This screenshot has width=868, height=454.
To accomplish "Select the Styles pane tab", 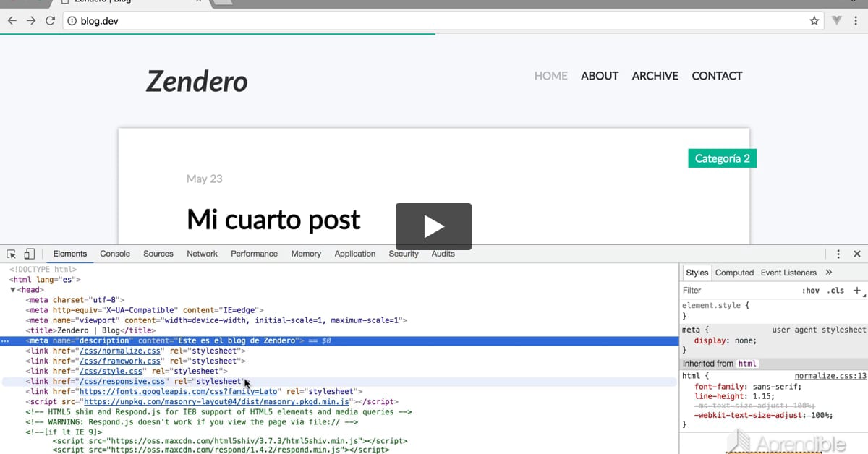I will (697, 273).
